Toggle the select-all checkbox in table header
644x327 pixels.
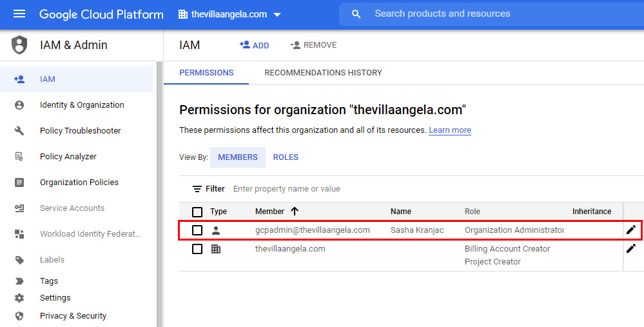click(x=197, y=212)
